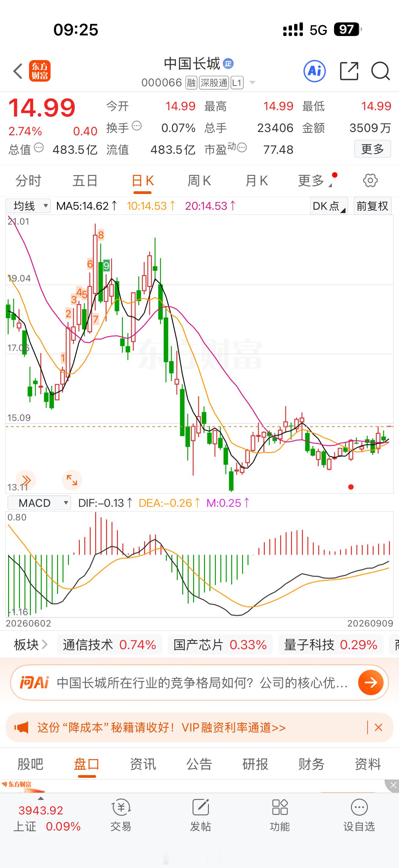Open the 研报 research tab
Screen dimensions: 399x868
point(255,764)
